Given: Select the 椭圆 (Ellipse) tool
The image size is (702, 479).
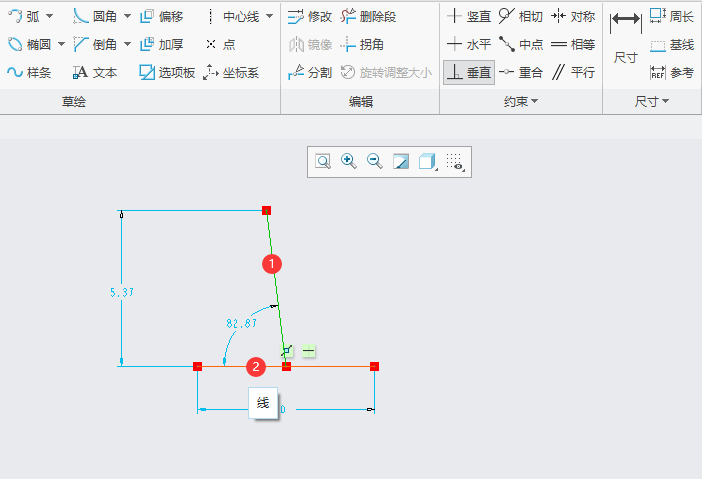Looking at the screenshot, I should 30,44.
